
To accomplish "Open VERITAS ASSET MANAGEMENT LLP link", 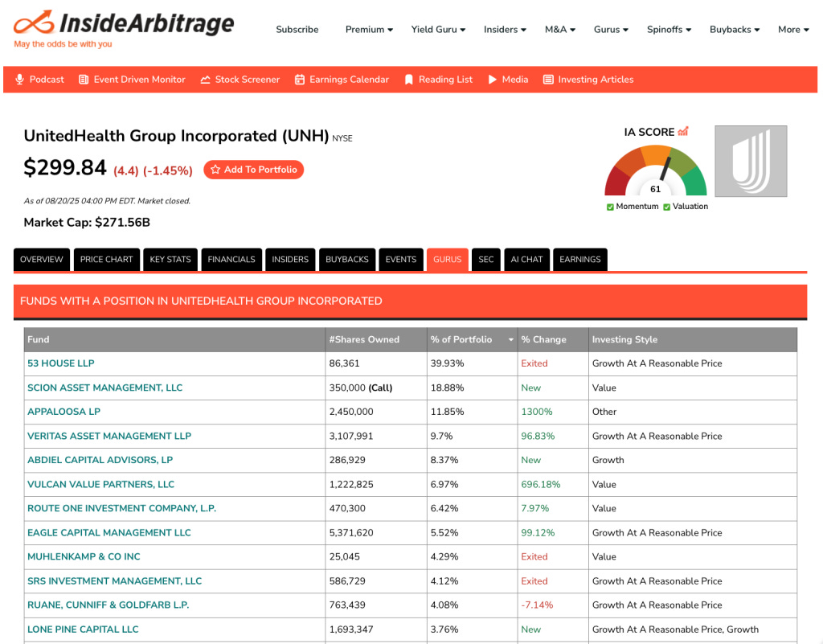I will click(109, 436).
